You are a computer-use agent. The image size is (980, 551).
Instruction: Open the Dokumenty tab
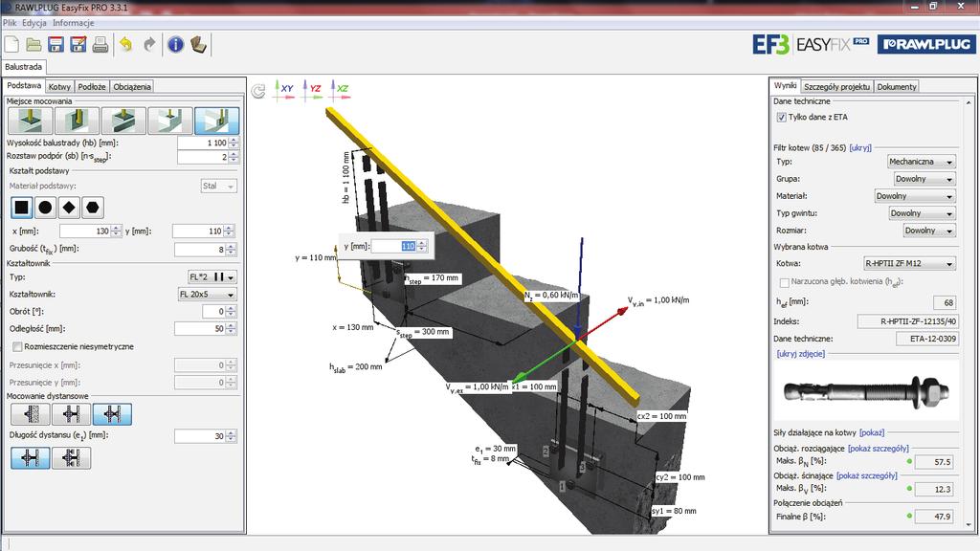[896, 87]
